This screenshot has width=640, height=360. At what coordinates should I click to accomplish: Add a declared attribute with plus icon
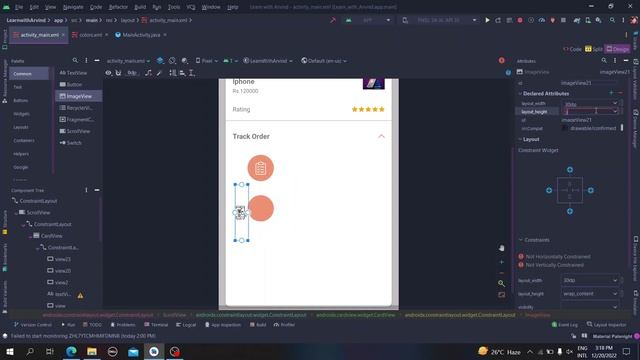(x=611, y=93)
